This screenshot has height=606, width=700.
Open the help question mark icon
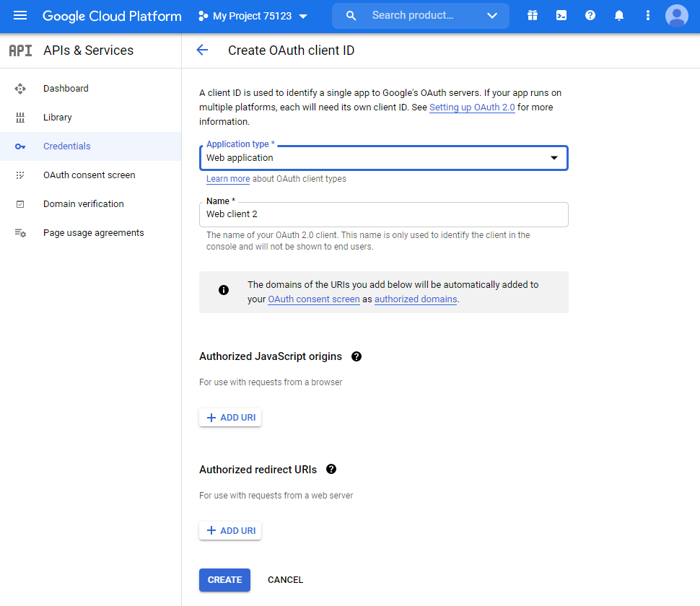pyautogui.click(x=590, y=16)
